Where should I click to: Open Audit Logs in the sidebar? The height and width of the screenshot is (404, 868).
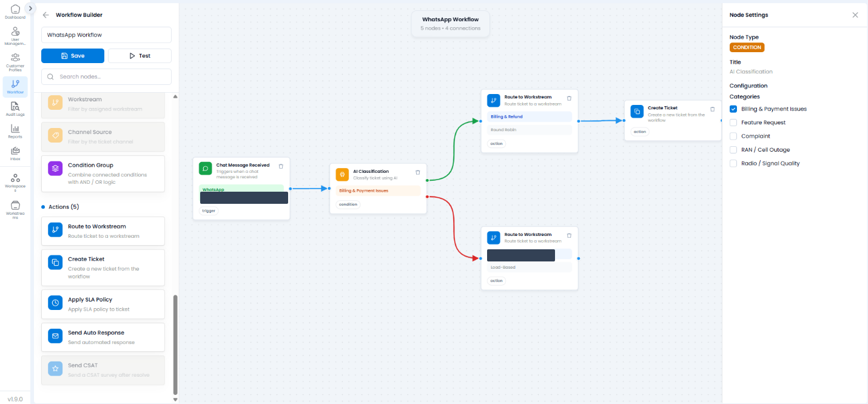15,109
